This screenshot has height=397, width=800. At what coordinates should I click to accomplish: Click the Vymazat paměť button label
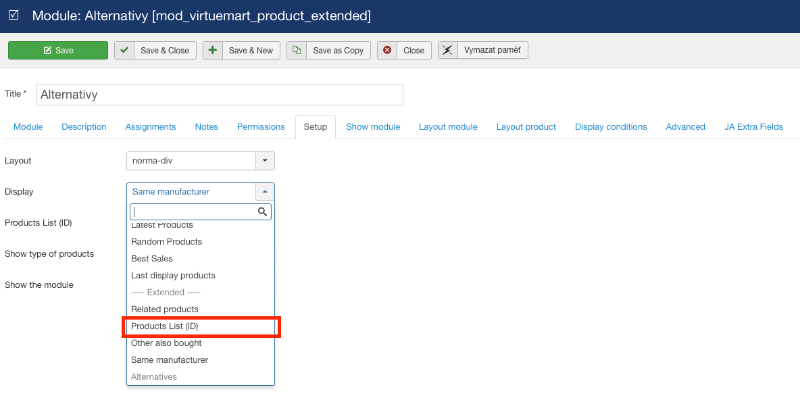(x=493, y=51)
